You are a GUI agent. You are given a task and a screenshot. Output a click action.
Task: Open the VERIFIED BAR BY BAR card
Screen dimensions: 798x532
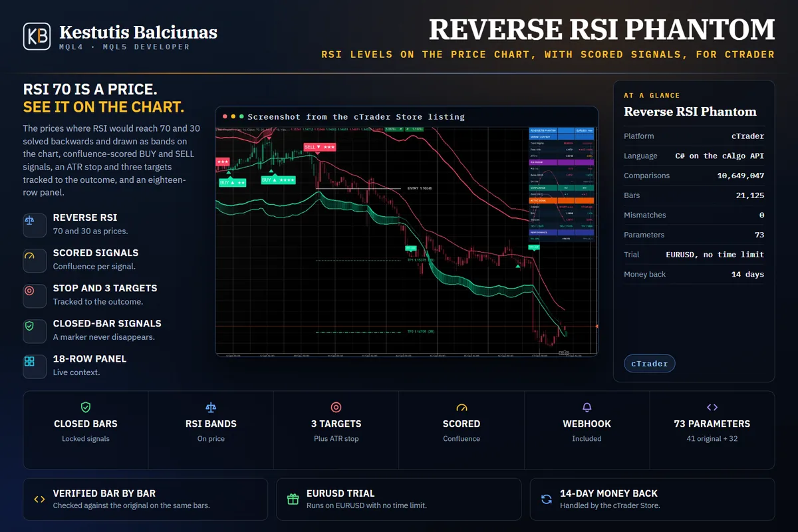pos(146,499)
